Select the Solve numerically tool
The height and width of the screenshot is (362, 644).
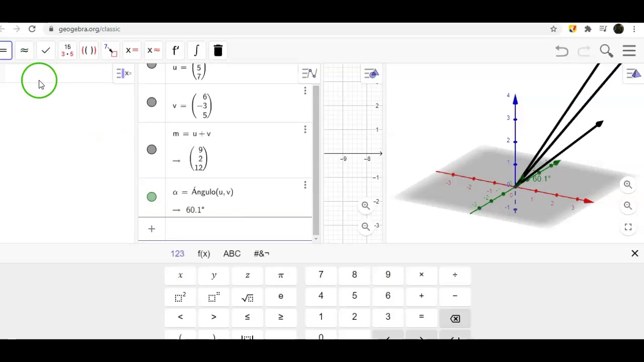(153, 50)
